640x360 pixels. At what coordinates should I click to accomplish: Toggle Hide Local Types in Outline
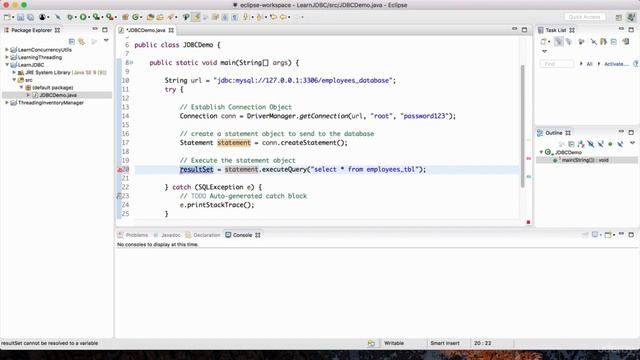(620, 144)
